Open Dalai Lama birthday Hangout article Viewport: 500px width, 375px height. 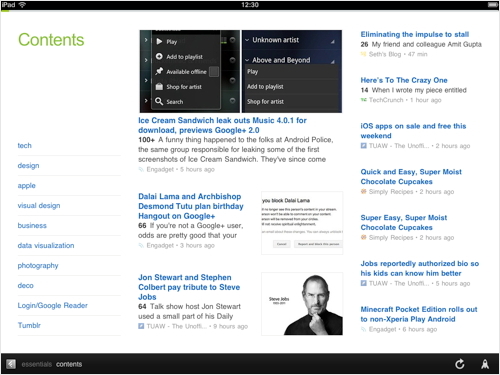(191, 206)
